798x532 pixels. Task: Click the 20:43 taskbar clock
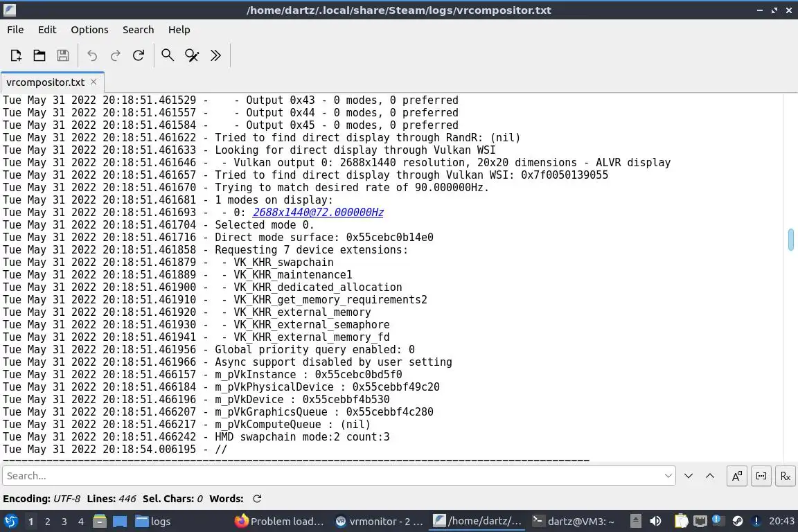click(781, 521)
